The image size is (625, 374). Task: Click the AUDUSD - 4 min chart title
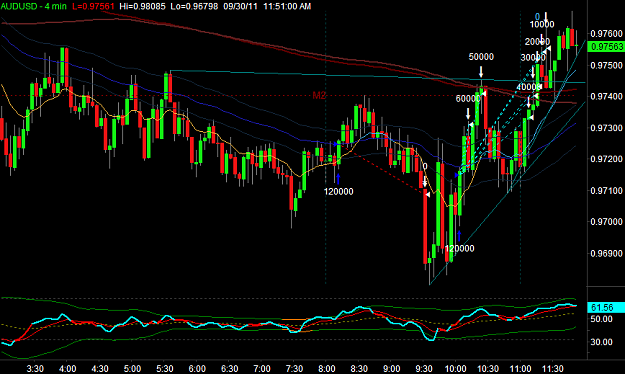coord(33,6)
